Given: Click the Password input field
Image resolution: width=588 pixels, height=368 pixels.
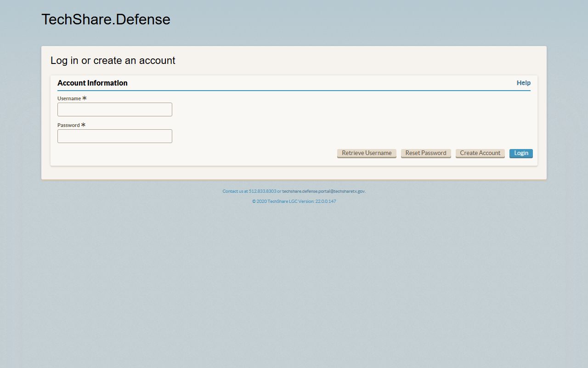Looking at the screenshot, I should point(115,136).
